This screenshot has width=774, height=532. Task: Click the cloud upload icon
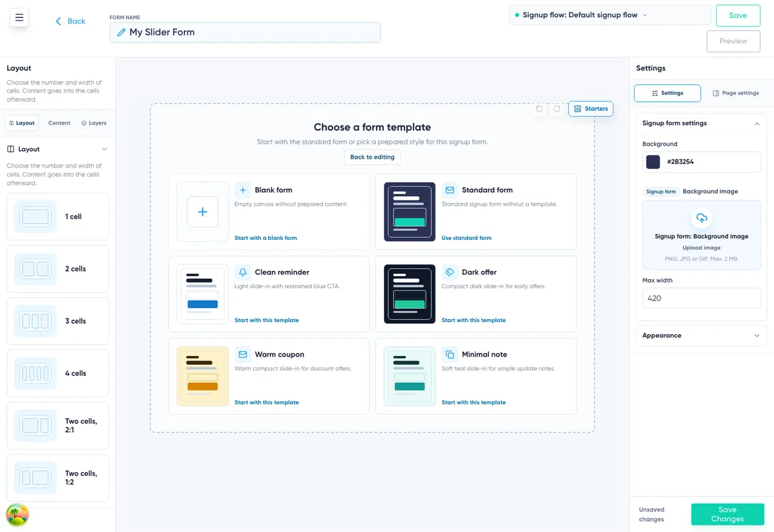coord(702,218)
